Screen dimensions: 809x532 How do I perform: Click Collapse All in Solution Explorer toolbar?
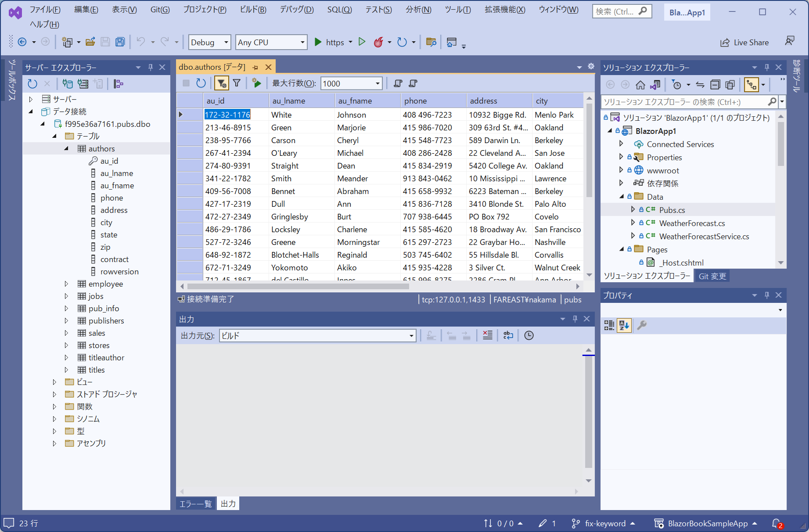pyautogui.click(x=715, y=84)
